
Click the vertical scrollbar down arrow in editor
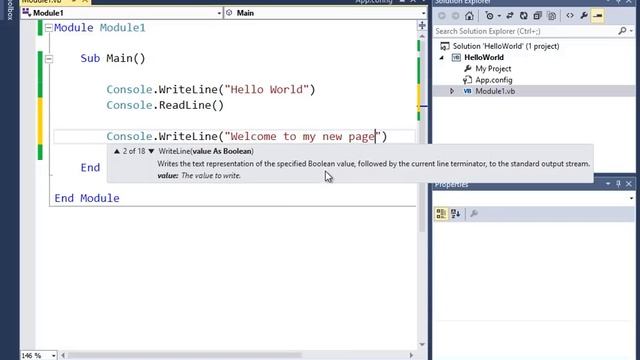[x=422, y=345]
